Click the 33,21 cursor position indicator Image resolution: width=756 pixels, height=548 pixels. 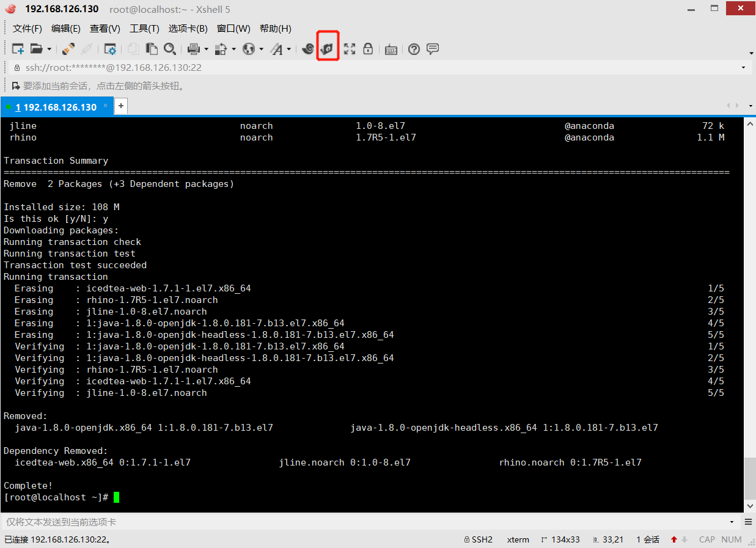click(x=608, y=539)
